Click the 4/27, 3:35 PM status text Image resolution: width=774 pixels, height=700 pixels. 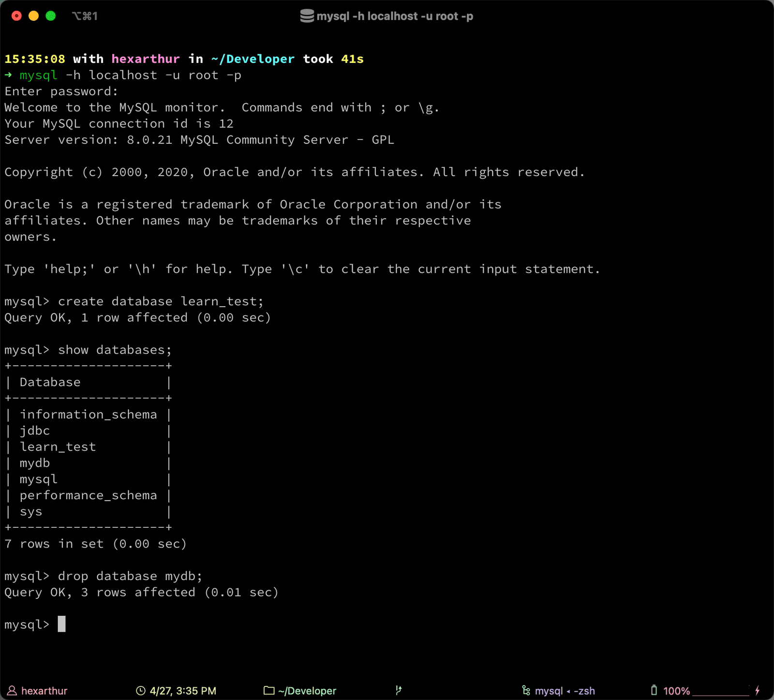click(183, 691)
